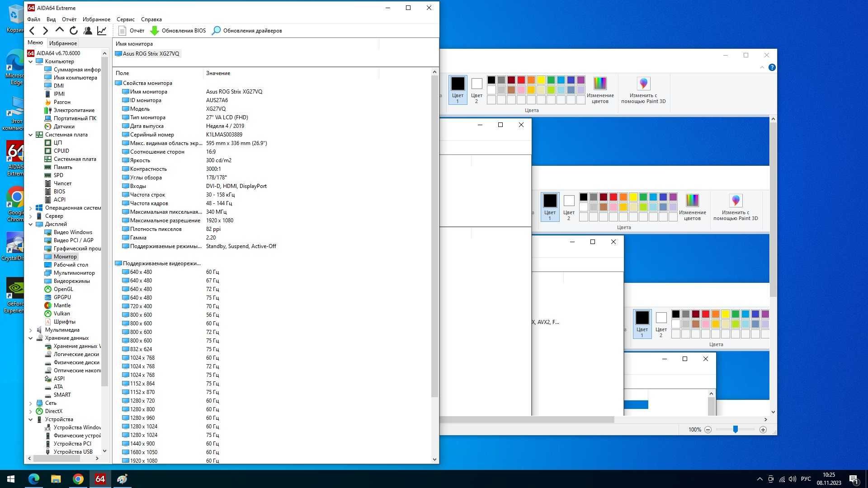The height and width of the screenshot is (488, 868).
Task: Open Paint help question mark icon
Action: [x=772, y=67]
